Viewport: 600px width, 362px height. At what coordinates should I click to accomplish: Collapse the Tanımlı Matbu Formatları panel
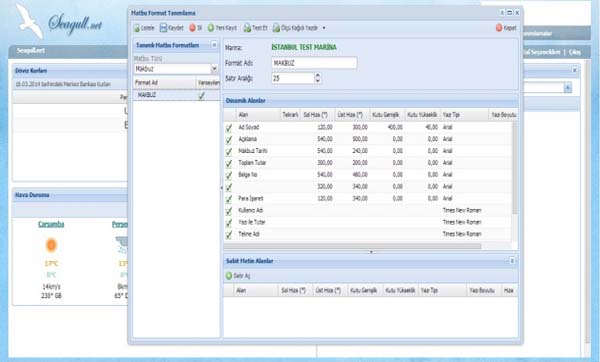(214, 45)
